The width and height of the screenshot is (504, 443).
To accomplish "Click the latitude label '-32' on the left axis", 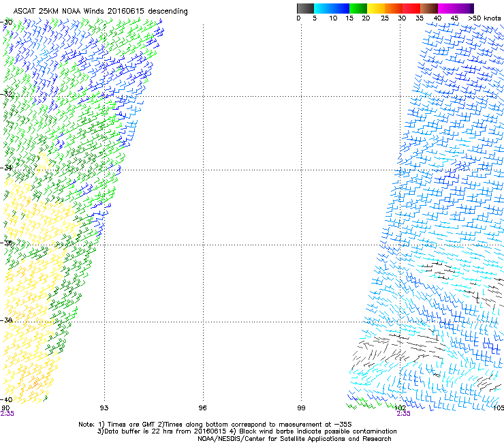I will point(6,94).
